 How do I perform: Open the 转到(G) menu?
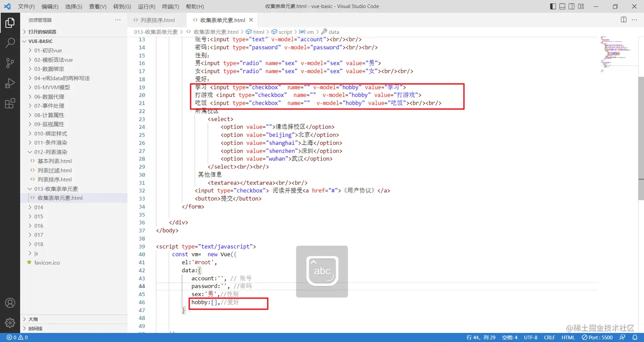tap(122, 6)
